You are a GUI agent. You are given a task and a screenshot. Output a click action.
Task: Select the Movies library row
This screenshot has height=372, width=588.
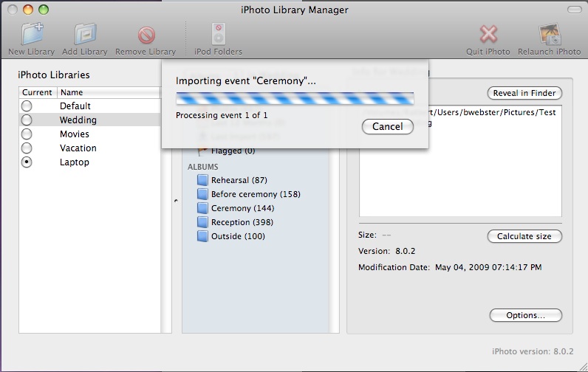point(75,134)
